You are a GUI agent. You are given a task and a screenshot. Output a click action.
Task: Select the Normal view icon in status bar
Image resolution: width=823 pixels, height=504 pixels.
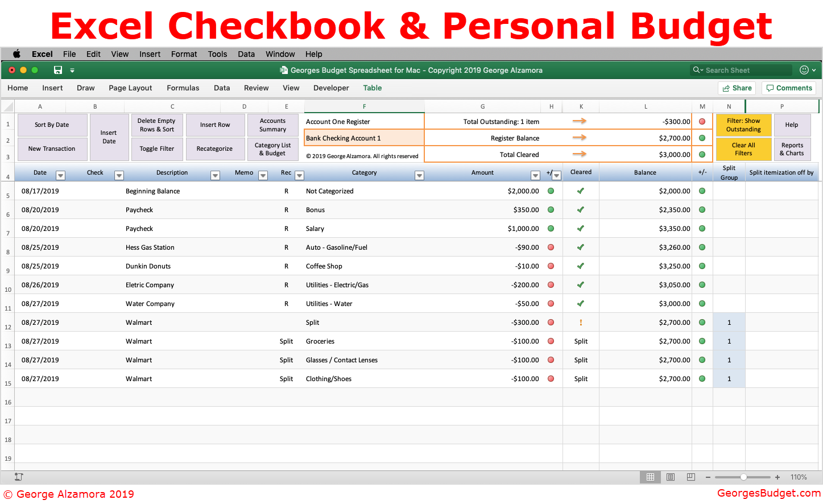[x=650, y=477]
